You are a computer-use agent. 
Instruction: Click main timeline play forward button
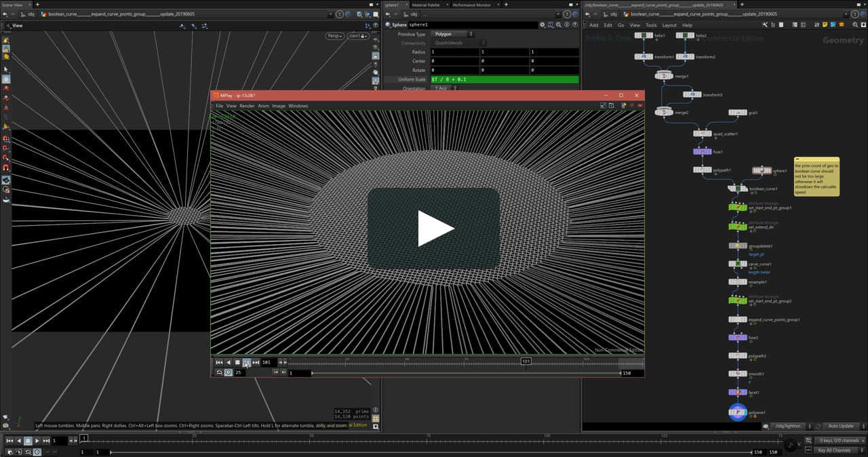(x=37, y=441)
